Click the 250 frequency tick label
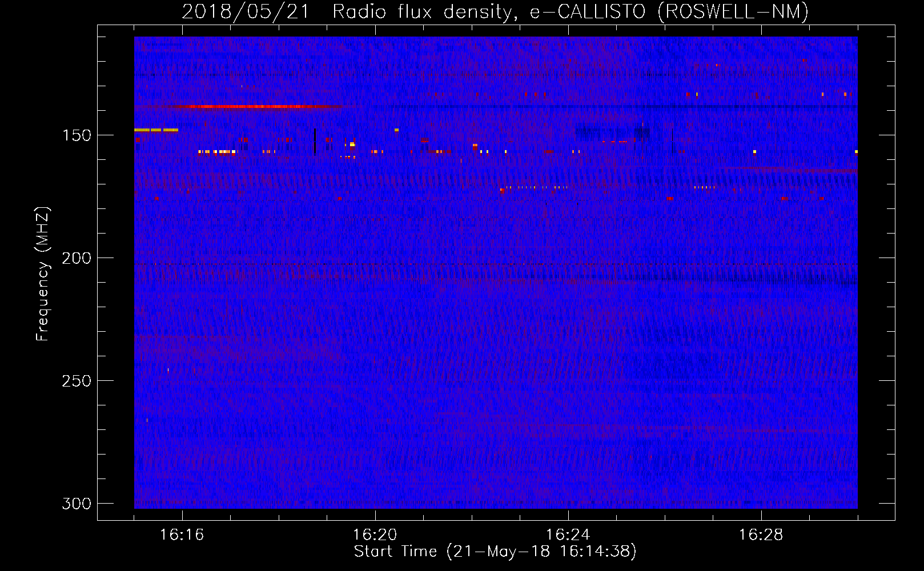Viewport: 924px width, 571px height. pos(77,381)
